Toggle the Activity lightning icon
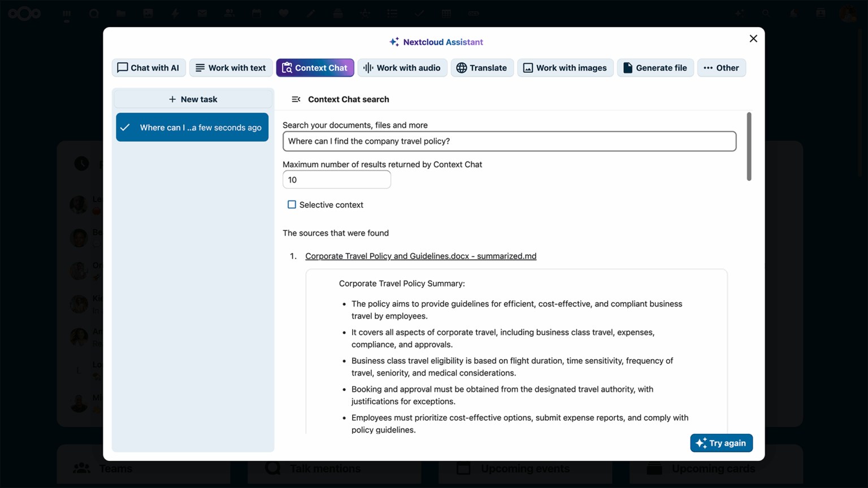 click(175, 13)
